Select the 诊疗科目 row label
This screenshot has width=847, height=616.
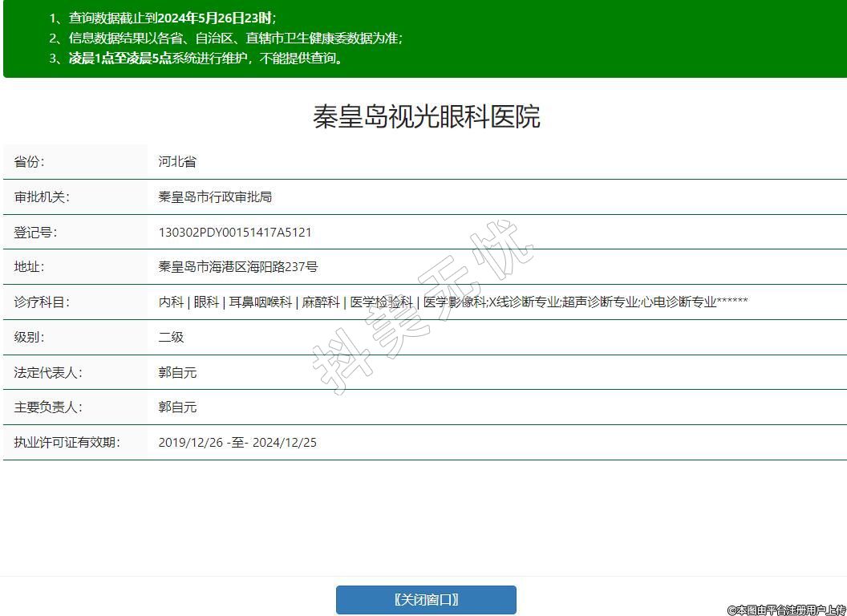click(42, 302)
